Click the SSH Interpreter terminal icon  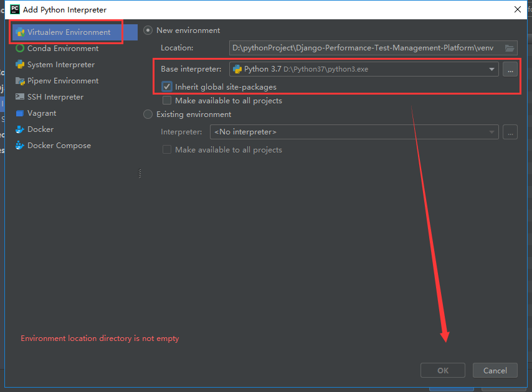tap(20, 97)
